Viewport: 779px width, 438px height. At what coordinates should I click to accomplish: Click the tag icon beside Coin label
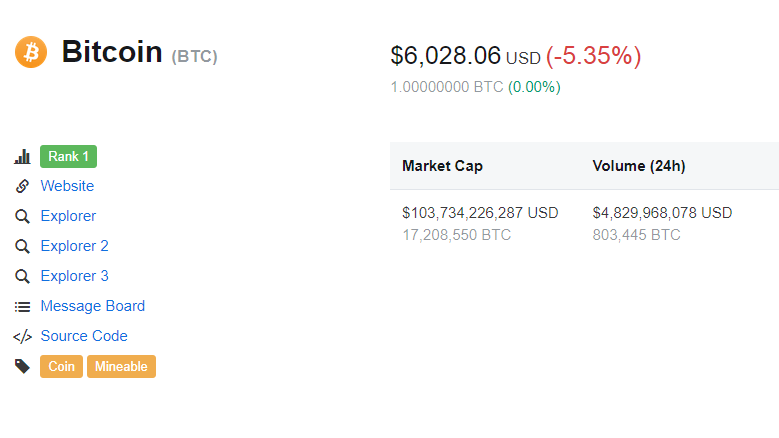(x=22, y=366)
